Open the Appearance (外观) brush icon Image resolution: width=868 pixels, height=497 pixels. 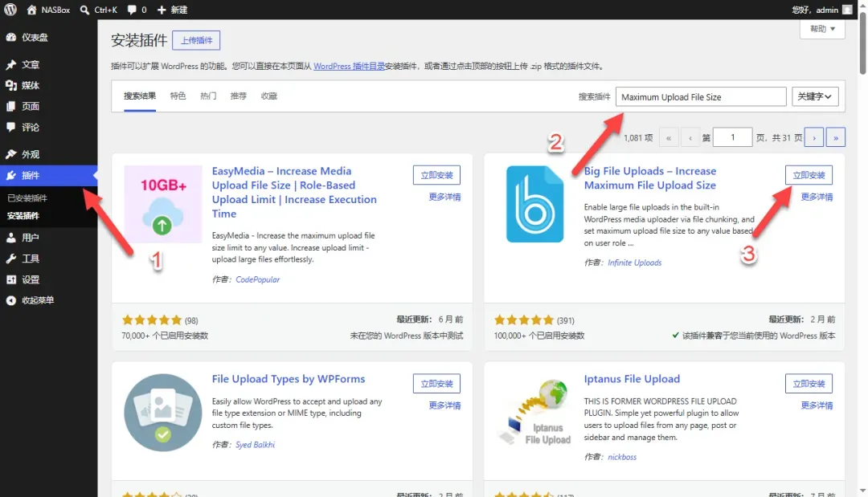(11, 154)
